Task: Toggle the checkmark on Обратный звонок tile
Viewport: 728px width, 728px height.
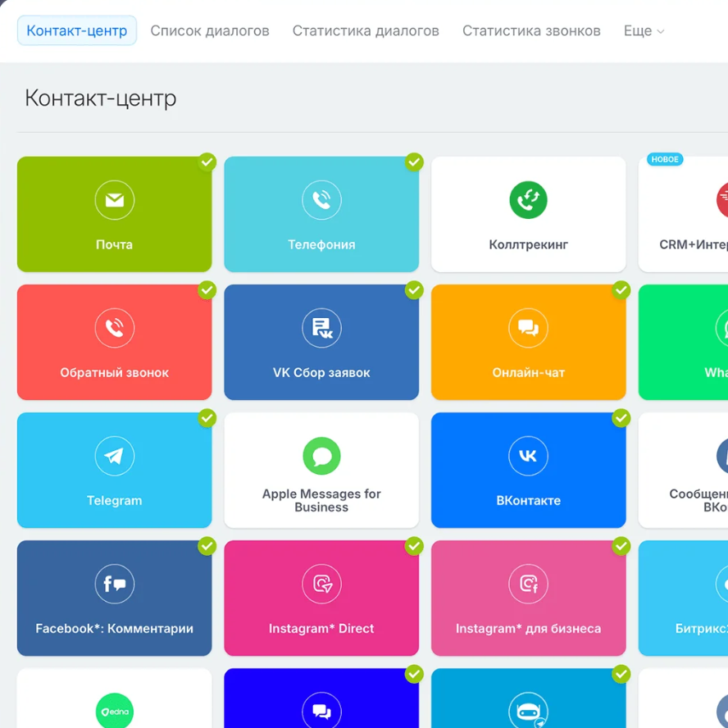Action: point(207,290)
